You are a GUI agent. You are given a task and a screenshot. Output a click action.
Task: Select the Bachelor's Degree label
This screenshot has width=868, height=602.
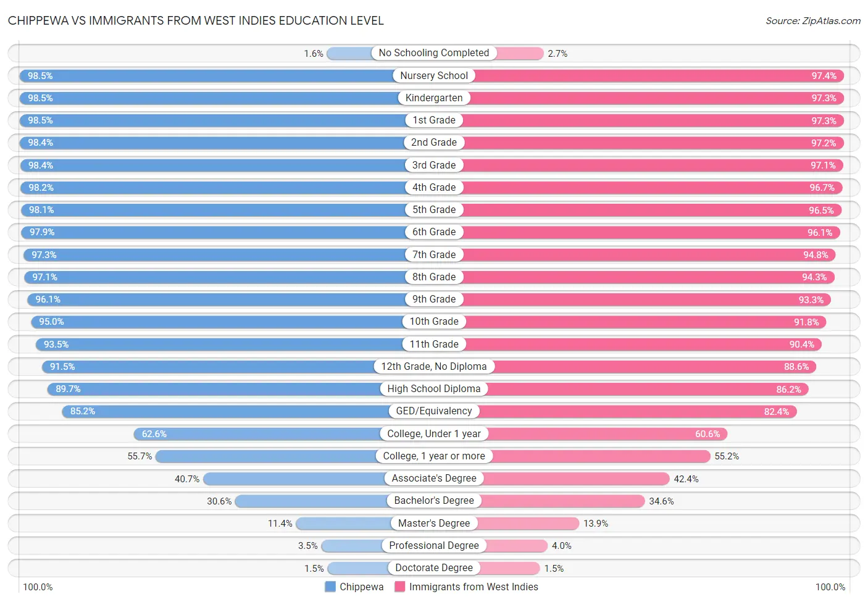434,500
